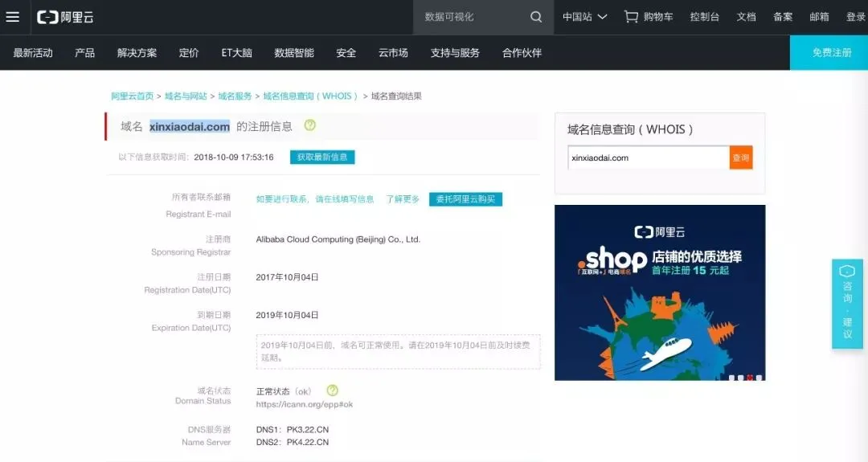The height and width of the screenshot is (462, 868).
Task: Open the 解决方案 menu
Action: tap(137, 52)
